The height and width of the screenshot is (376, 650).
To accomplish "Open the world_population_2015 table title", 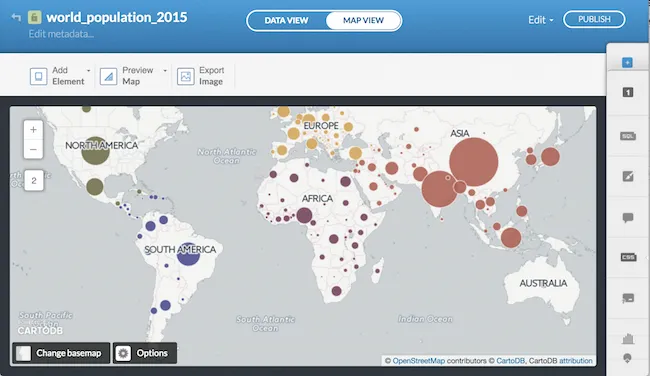I will point(116,17).
